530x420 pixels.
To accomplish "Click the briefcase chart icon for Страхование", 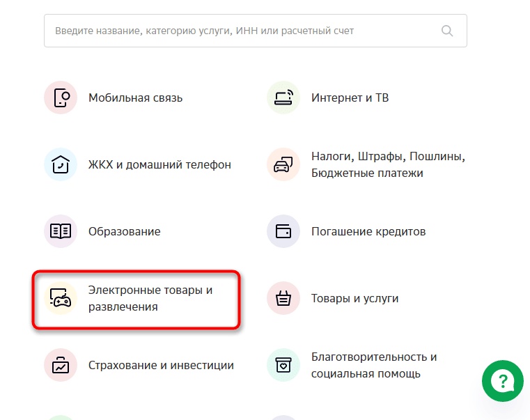I will [x=61, y=365].
